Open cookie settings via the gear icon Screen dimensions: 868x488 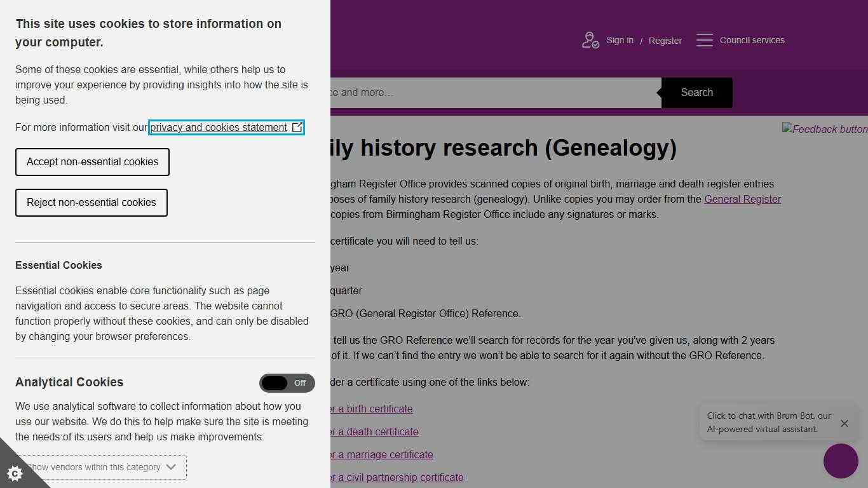pos(15,473)
